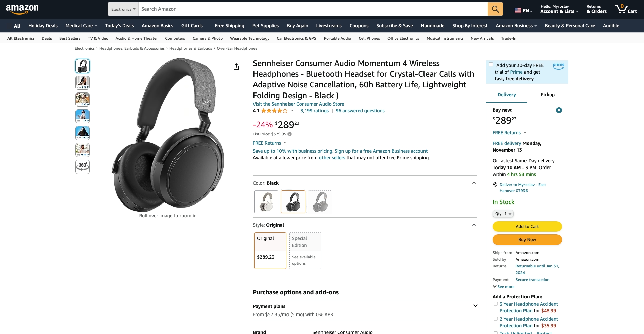Click the Search Amazon input field
This screenshot has width=644, height=334.
coord(313,9)
